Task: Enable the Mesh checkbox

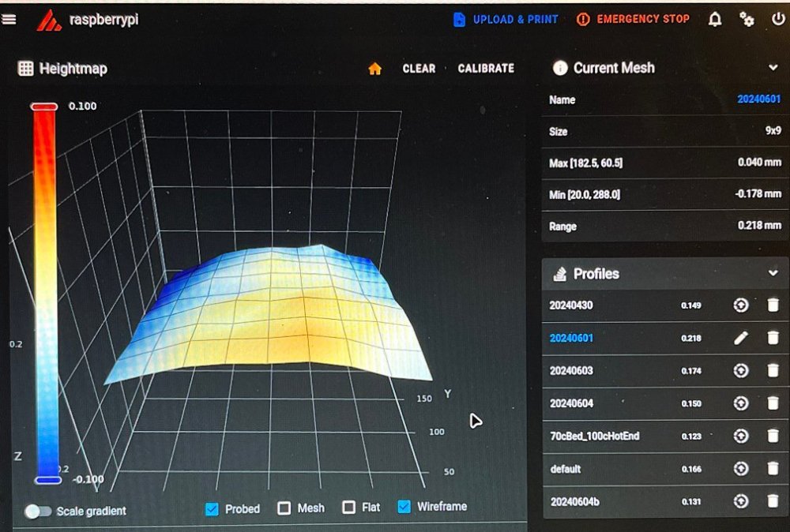Action: pos(284,508)
